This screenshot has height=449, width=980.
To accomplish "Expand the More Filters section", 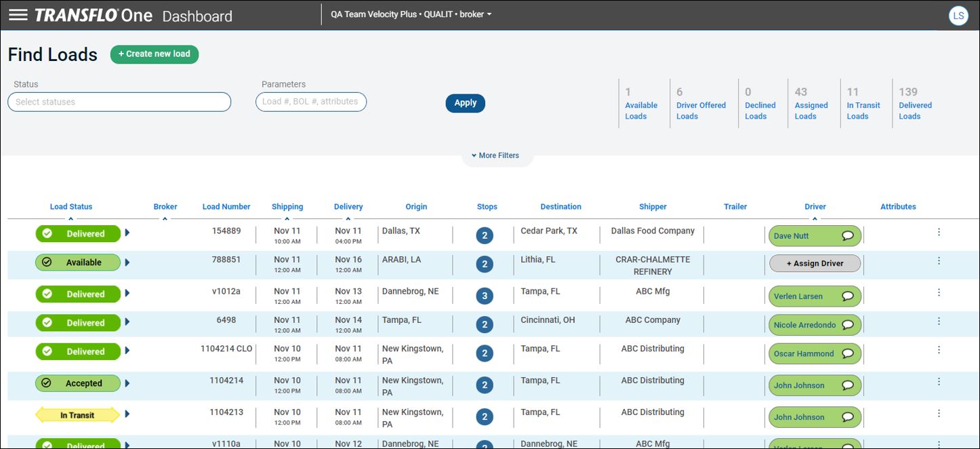I will click(x=496, y=155).
